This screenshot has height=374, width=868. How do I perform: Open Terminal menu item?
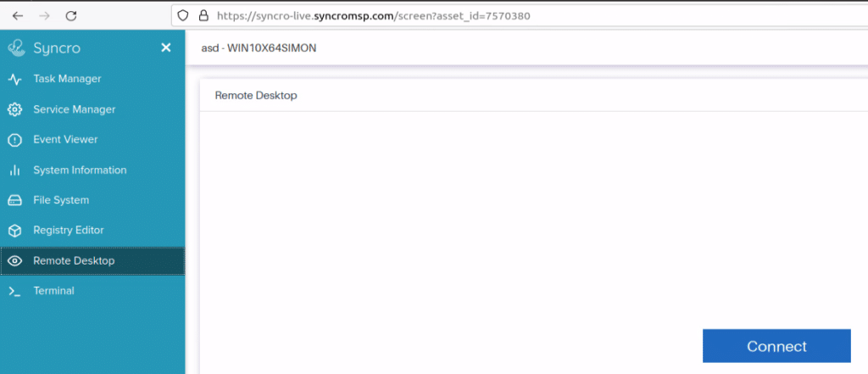(x=92, y=291)
